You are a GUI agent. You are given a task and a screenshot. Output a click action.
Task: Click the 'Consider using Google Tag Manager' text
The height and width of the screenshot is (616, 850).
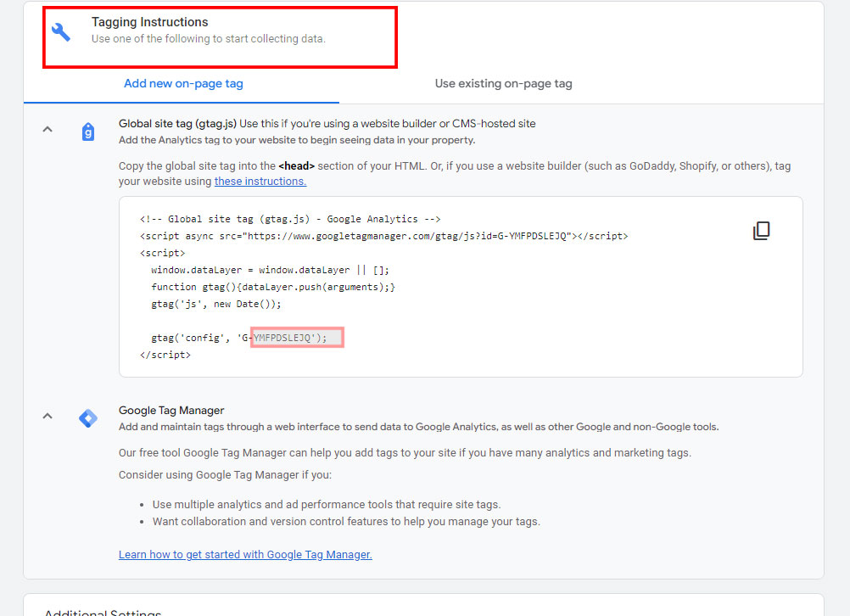(x=225, y=475)
